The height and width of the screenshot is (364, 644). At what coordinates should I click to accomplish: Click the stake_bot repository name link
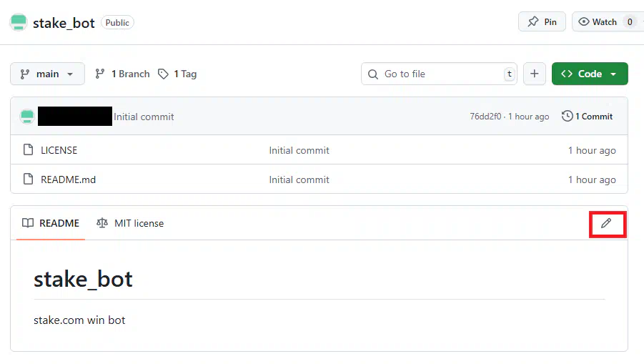point(64,23)
